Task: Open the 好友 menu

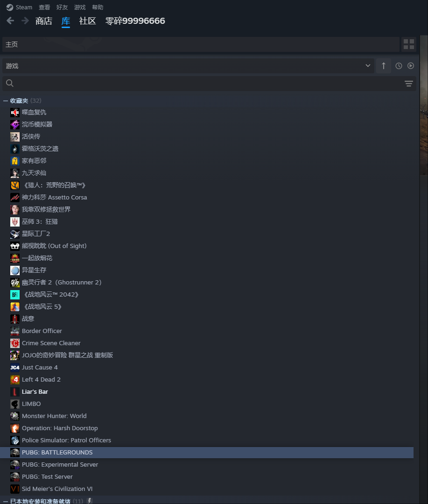Action: 62,7
